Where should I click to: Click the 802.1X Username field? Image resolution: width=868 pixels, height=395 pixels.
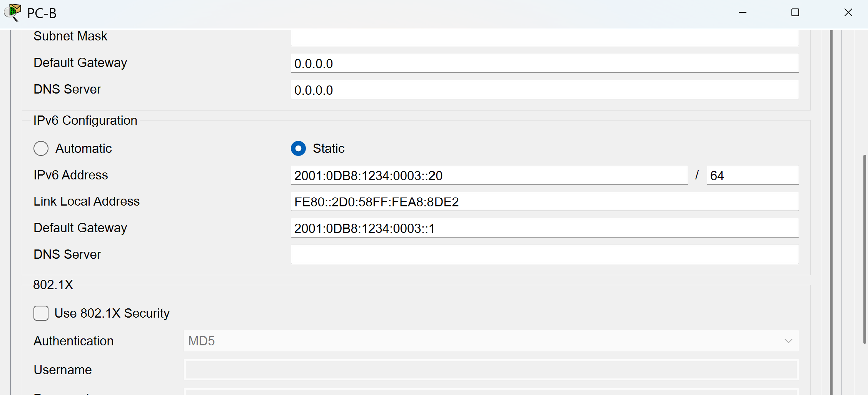coord(491,370)
